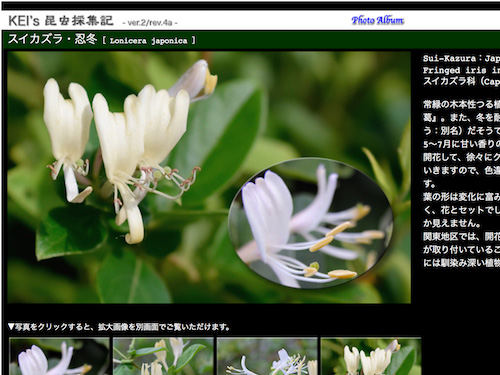This screenshot has width=500, height=375.
Task: Open the Photo Album link
Action: click(378, 21)
